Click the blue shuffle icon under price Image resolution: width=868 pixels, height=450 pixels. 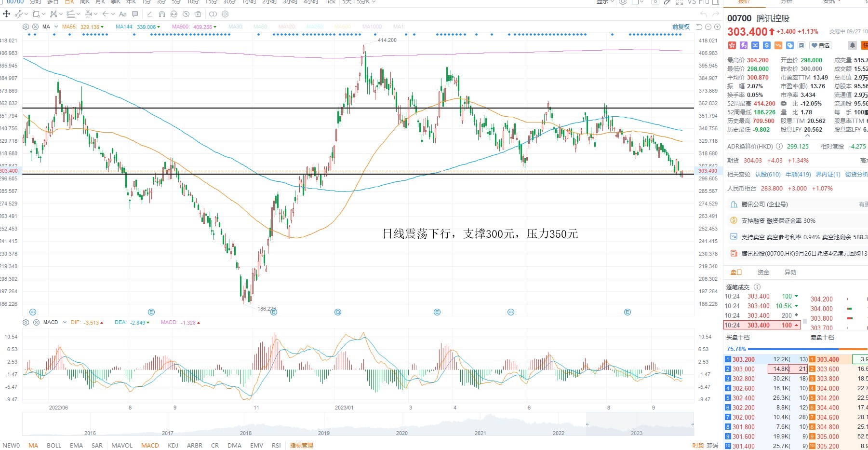(755, 45)
